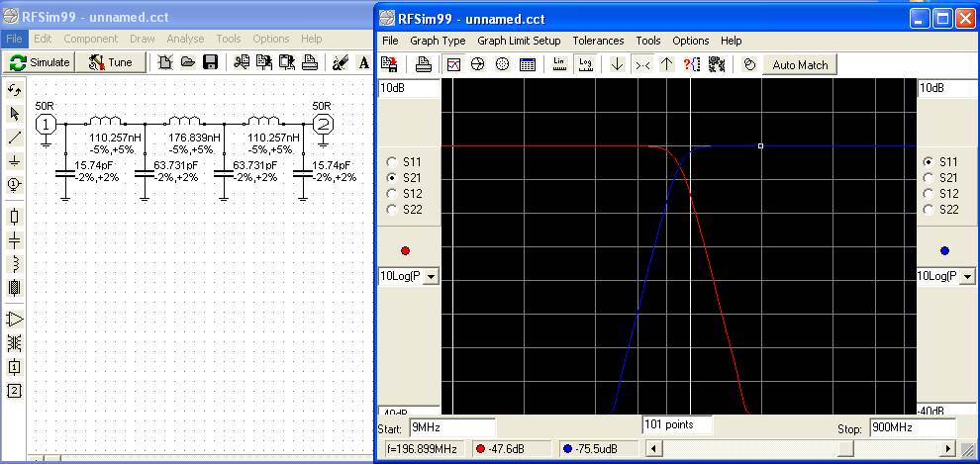Select S21 radio button on right trace
The height and width of the screenshot is (464, 980).
coord(928,178)
